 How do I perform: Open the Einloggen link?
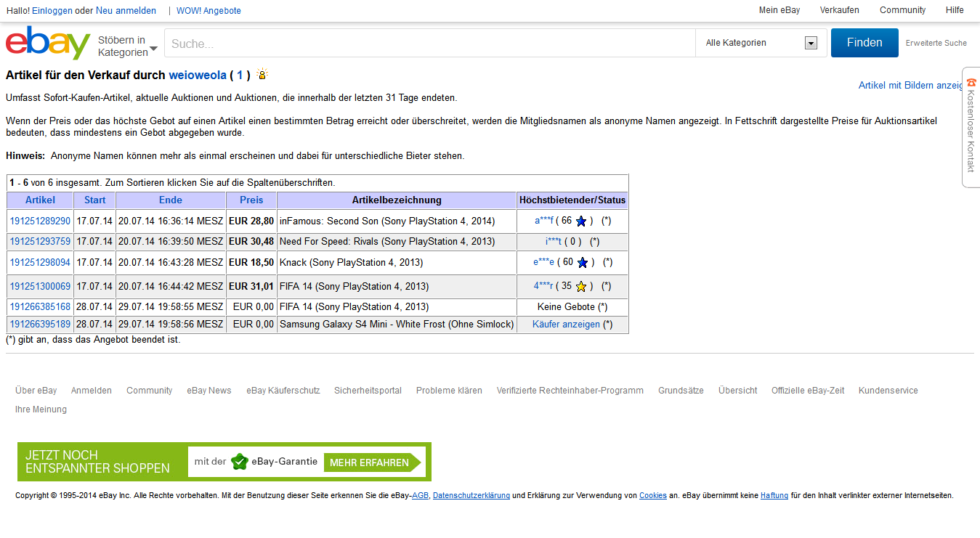point(52,11)
